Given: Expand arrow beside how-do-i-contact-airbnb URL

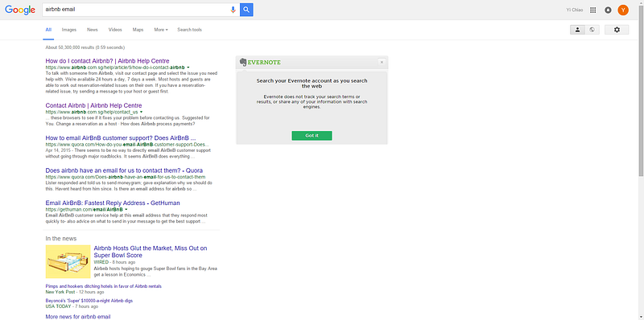Looking at the screenshot, I should (188, 67).
